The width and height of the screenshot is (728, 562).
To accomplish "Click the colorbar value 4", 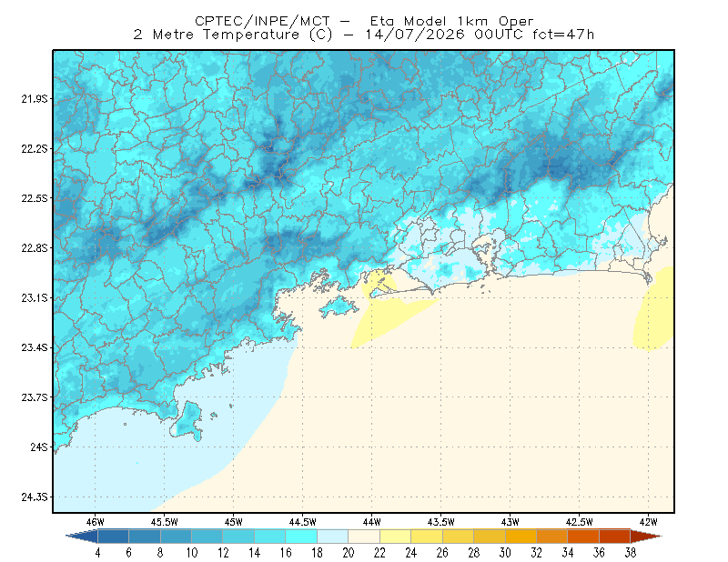I will pos(97,553).
